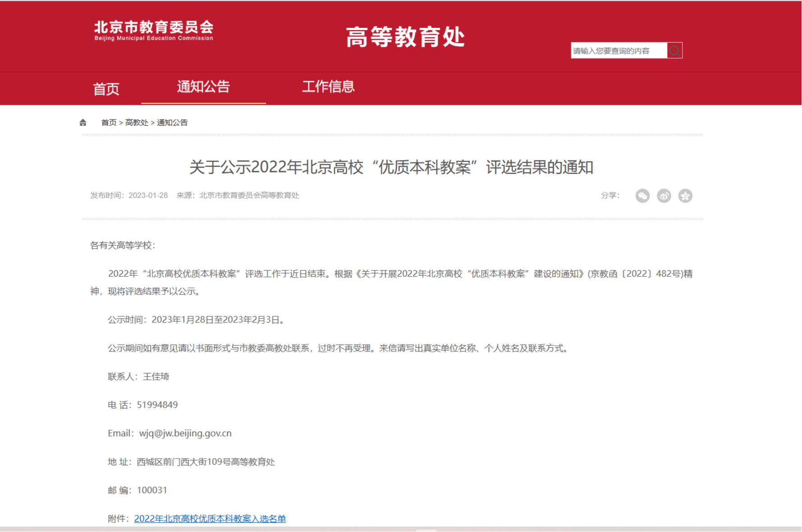
Task: Click the breadcrumb home house icon
Action: (83, 123)
